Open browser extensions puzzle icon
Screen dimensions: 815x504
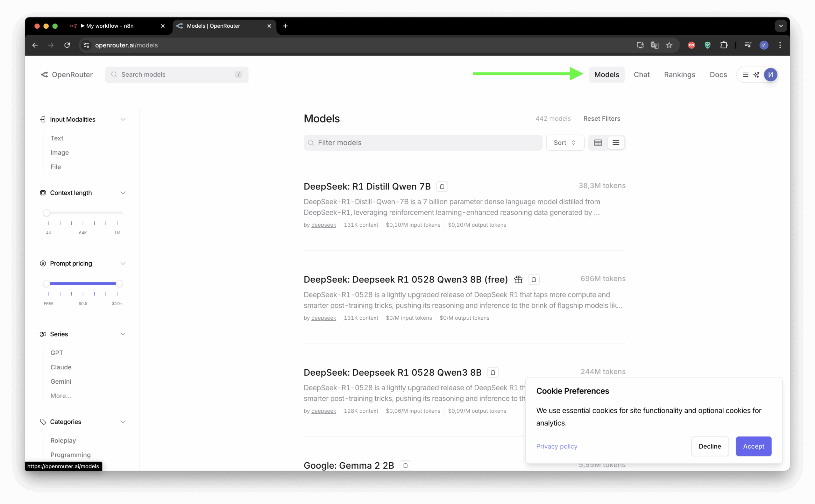[724, 45]
